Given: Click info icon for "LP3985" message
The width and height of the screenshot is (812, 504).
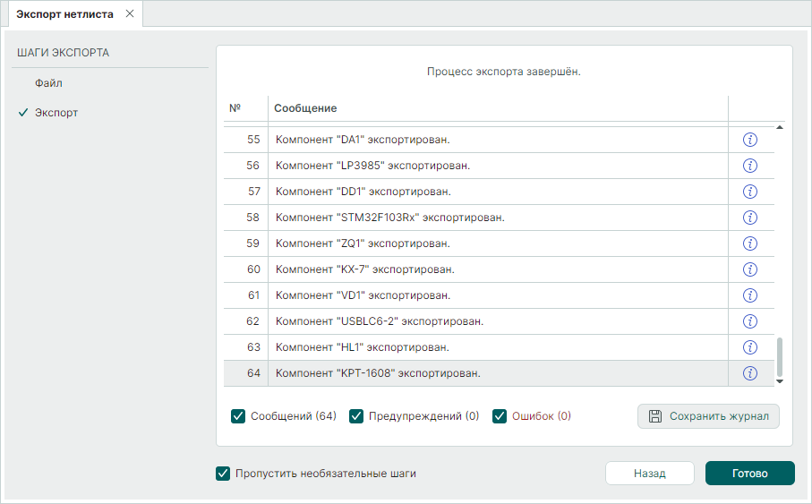Looking at the screenshot, I should click(x=750, y=166).
